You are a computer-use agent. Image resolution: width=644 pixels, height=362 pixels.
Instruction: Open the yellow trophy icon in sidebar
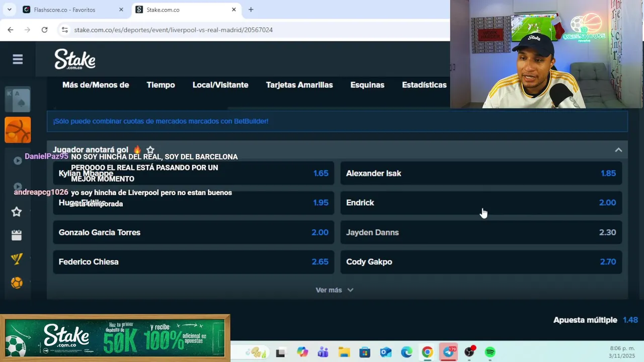(x=17, y=259)
